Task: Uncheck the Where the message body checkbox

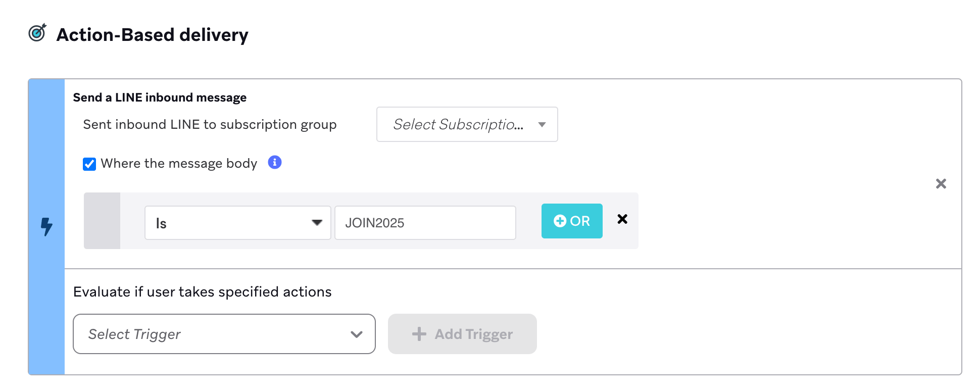Action: 89,164
